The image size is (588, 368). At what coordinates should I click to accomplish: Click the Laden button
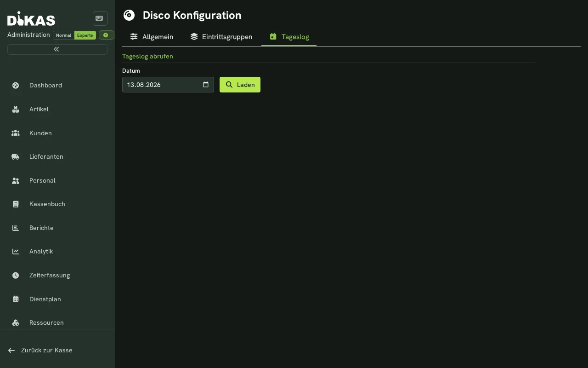click(x=240, y=85)
